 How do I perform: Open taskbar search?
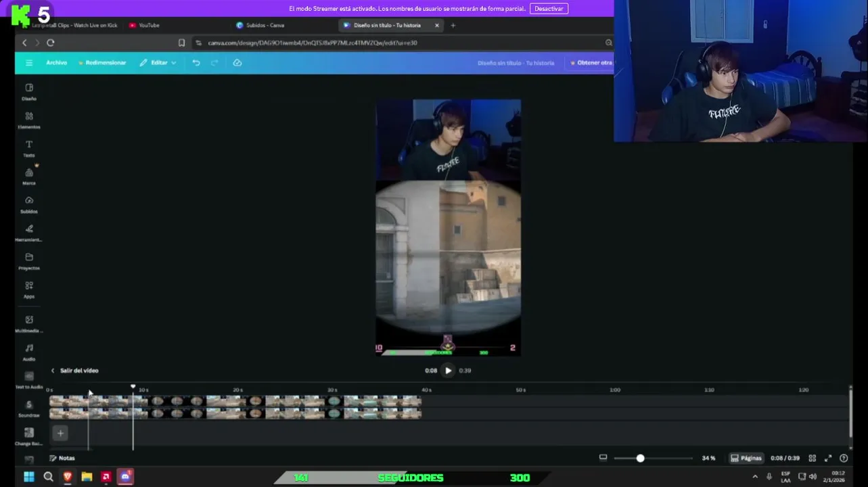click(48, 477)
